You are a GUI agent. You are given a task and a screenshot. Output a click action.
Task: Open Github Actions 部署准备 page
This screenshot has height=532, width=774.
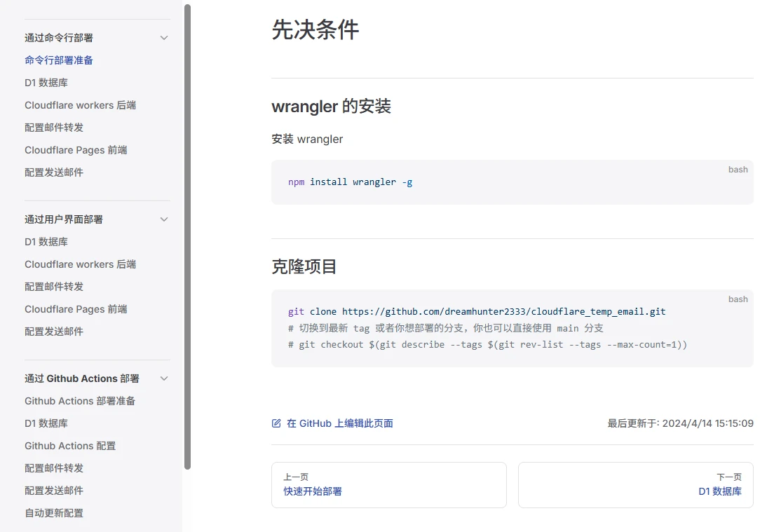[80, 401]
